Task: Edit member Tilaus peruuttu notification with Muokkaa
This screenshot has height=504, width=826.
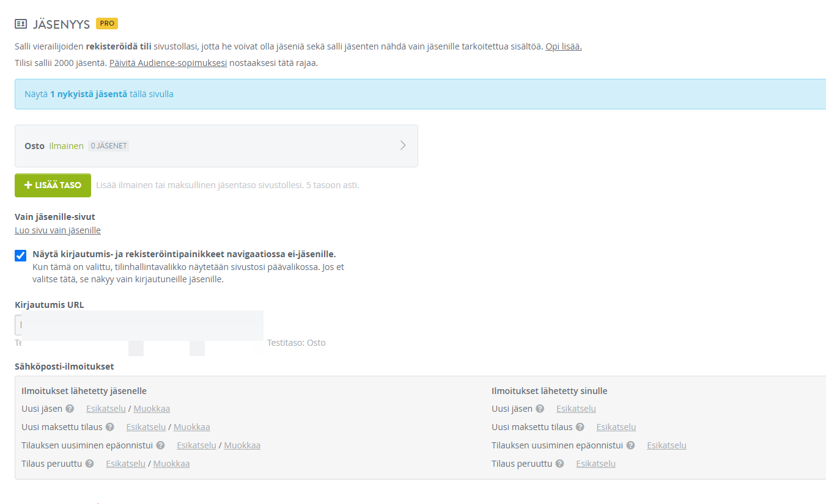Action: (171, 464)
